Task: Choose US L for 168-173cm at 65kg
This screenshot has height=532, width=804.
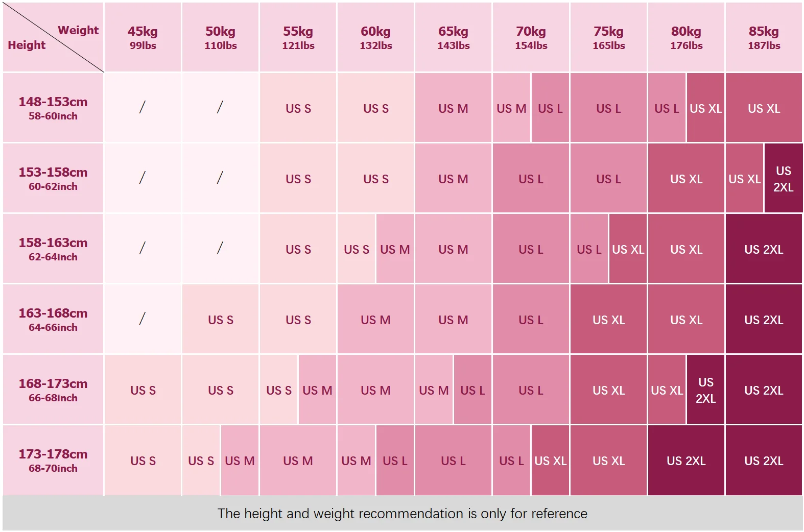Action: 472,390
